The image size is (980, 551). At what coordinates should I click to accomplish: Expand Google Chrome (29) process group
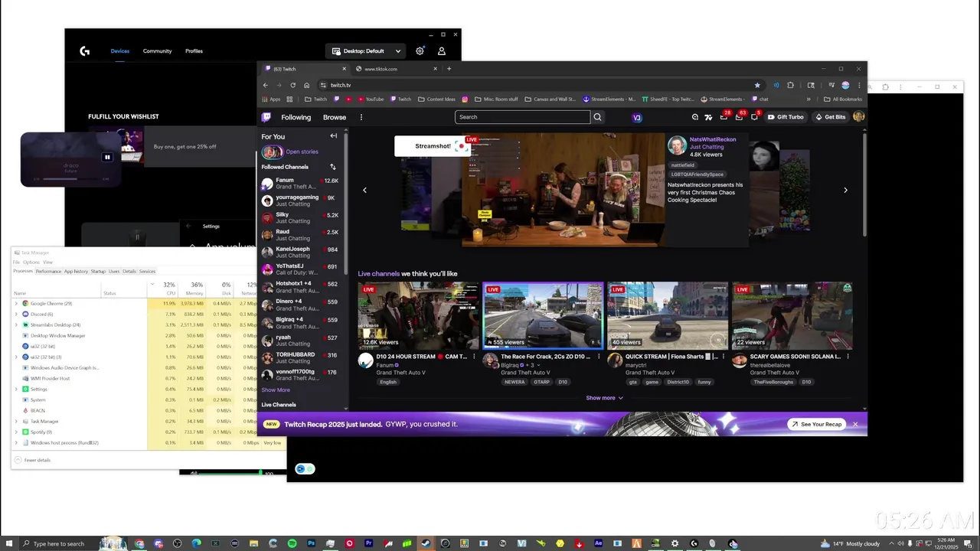(16, 303)
